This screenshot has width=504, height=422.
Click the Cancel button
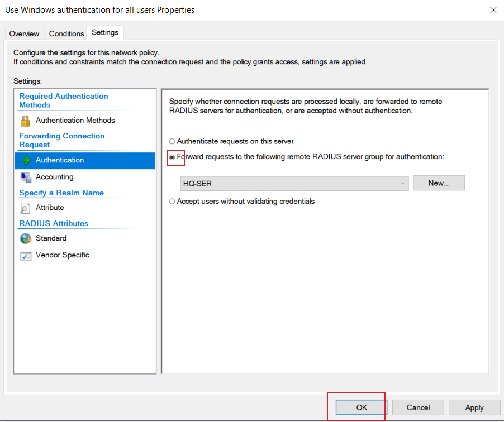418,407
